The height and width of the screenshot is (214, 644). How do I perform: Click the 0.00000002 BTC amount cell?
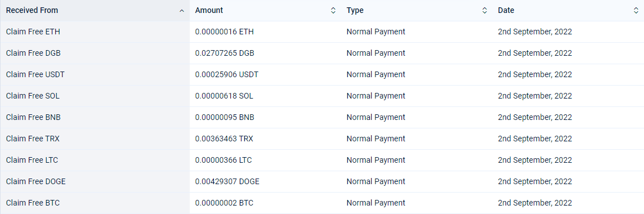tap(224, 203)
